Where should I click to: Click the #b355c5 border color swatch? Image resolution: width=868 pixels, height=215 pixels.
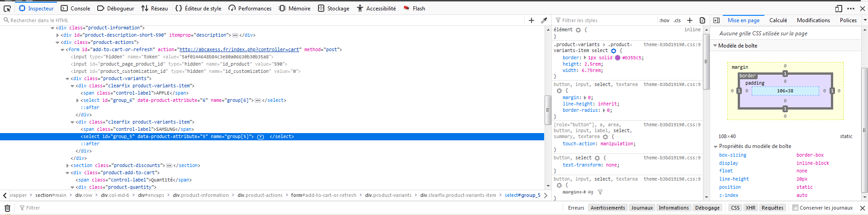pos(617,58)
